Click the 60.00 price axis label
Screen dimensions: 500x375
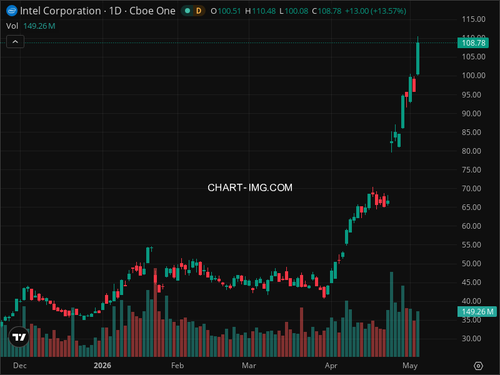click(471, 226)
